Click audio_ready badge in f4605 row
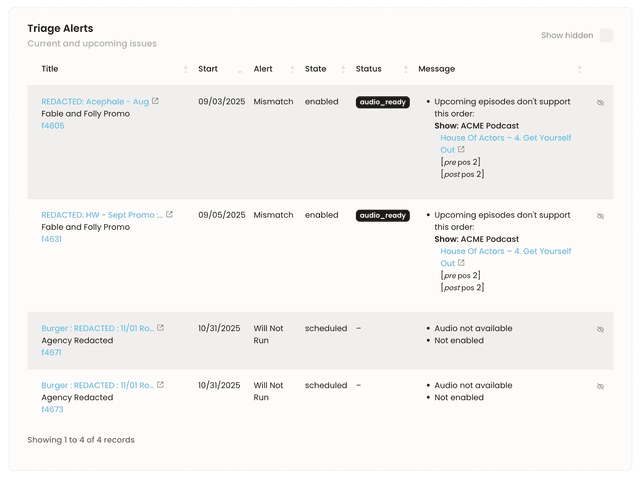640x481 pixels. coord(382,102)
